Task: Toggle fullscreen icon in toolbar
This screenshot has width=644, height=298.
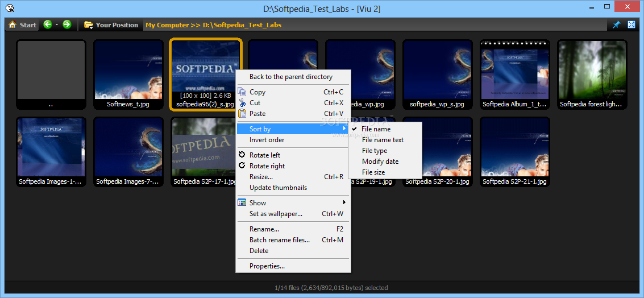Action: pyautogui.click(x=631, y=24)
